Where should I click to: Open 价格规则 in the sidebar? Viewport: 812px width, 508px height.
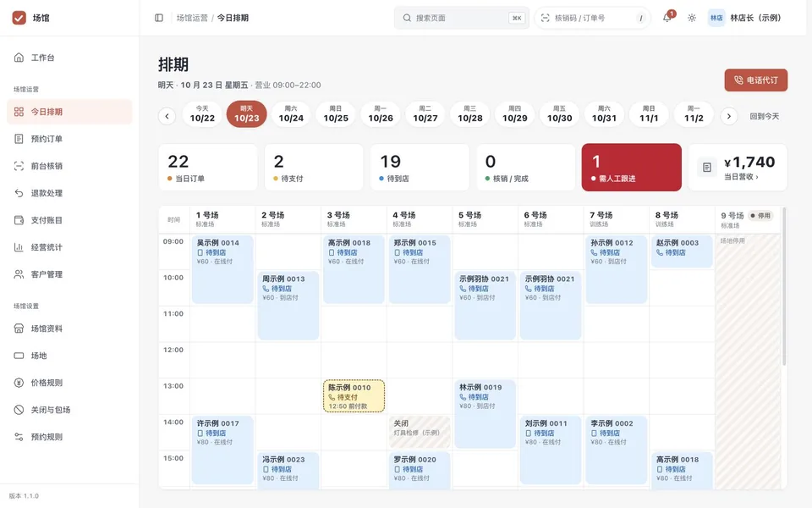(69, 383)
